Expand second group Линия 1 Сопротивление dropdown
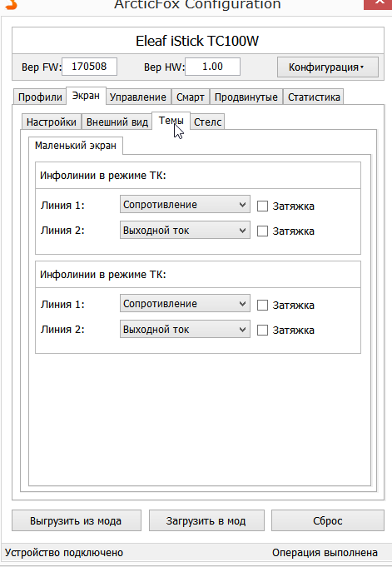The height and width of the screenshot is (567, 392). point(185,303)
